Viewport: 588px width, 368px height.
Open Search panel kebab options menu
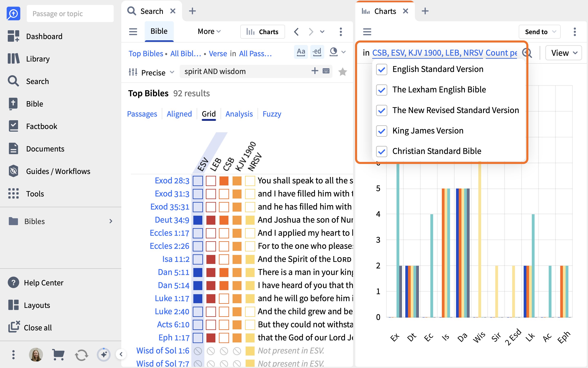click(341, 32)
